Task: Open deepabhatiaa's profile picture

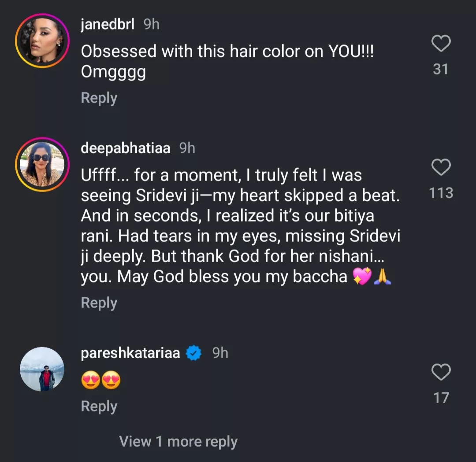Action: click(x=42, y=164)
